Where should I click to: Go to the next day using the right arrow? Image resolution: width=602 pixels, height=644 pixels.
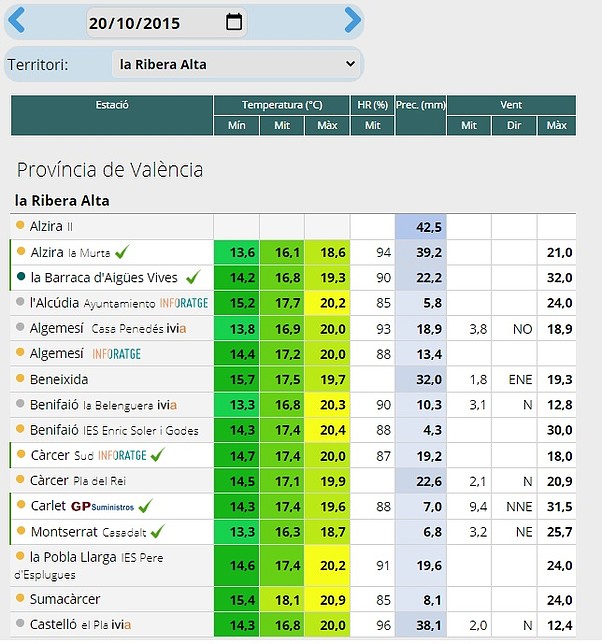tap(352, 20)
